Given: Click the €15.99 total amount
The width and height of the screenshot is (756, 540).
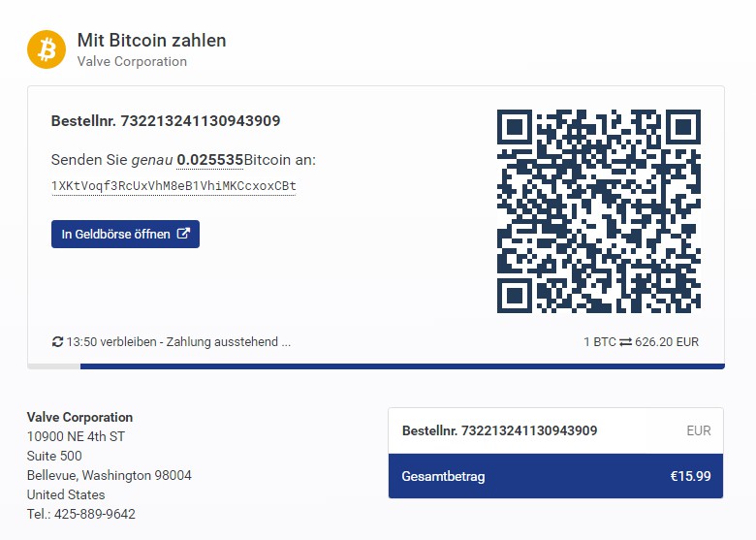Looking at the screenshot, I should (x=690, y=476).
